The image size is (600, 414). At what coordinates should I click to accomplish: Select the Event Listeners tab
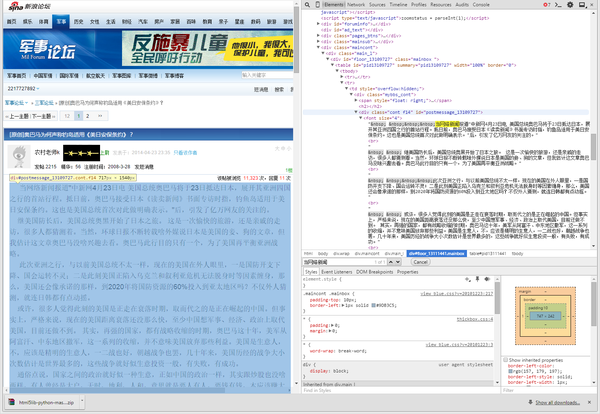(336, 272)
